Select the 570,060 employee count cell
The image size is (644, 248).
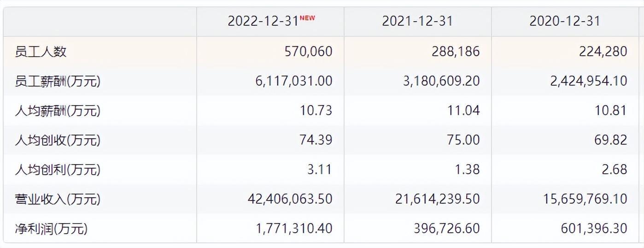(309, 51)
